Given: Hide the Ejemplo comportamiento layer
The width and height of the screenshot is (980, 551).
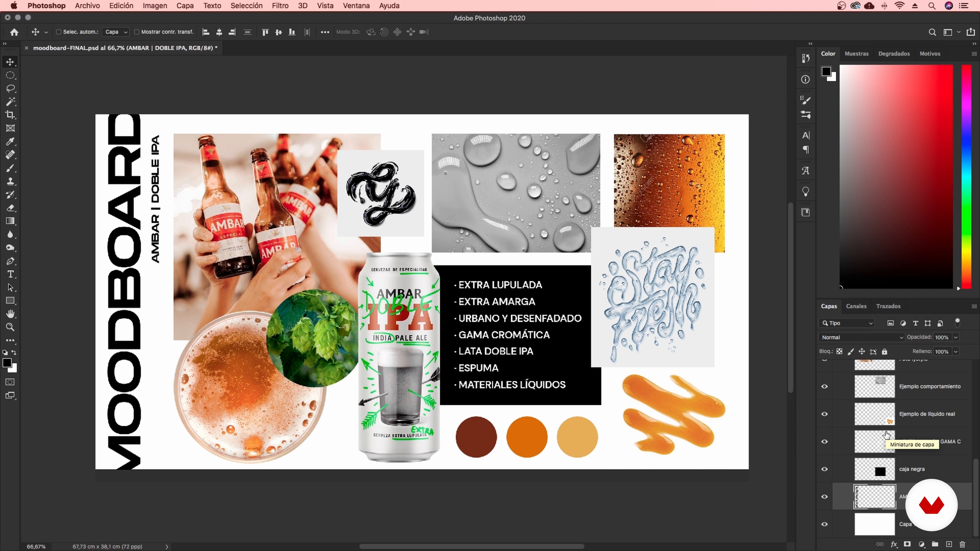Looking at the screenshot, I should point(824,386).
